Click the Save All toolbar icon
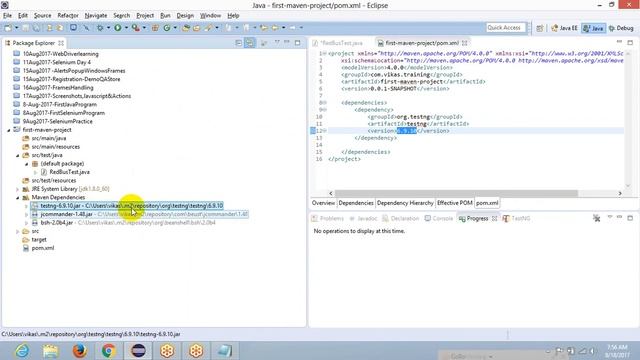Viewport: 640px width, 360px height. tap(36, 28)
